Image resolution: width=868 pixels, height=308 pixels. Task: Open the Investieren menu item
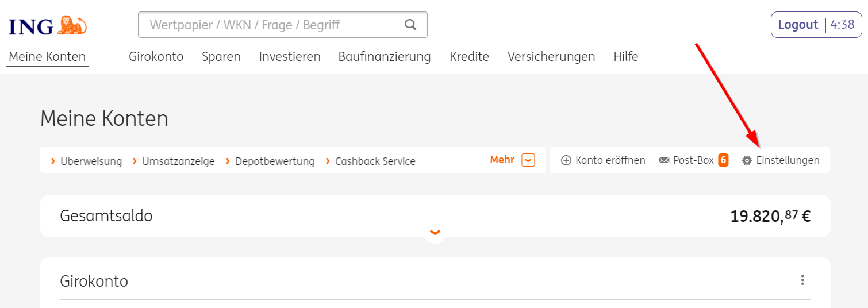click(290, 57)
